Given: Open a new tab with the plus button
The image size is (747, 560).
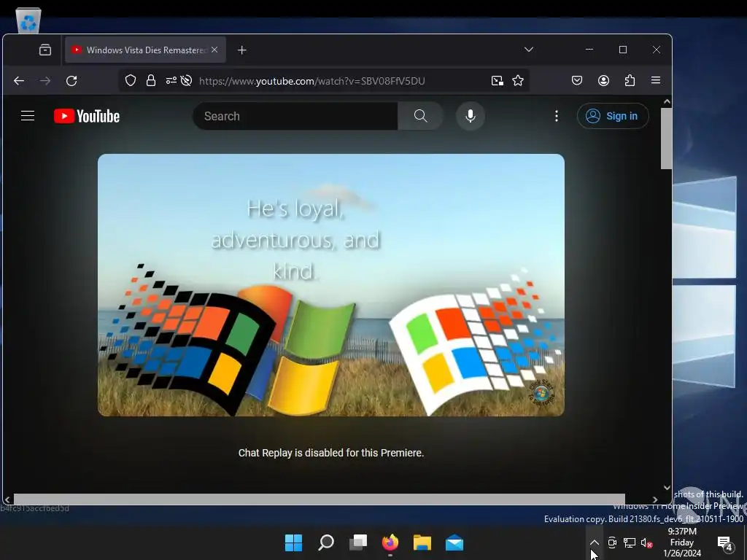Looking at the screenshot, I should point(242,50).
